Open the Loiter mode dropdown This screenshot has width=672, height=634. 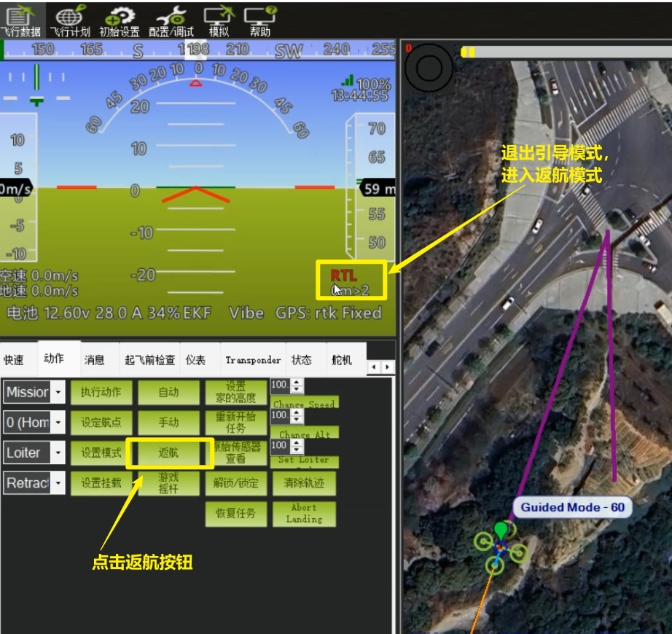(58, 453)
